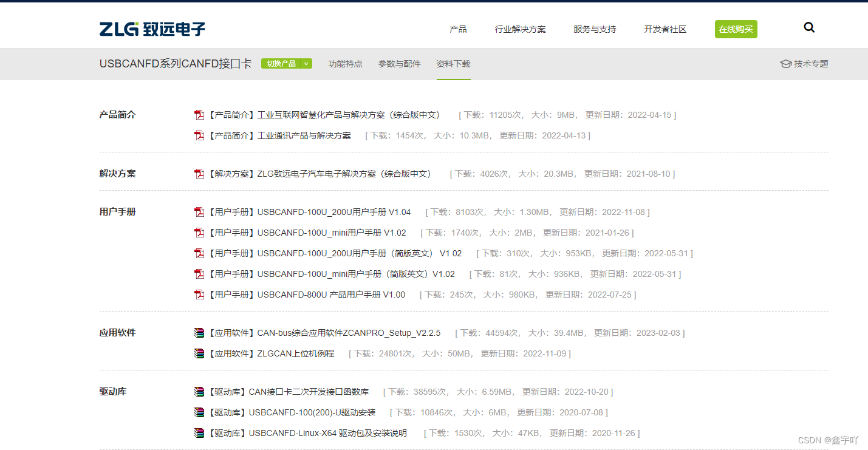Click PDF icon for 100U_mini用户手册（简版英文）

coord(199,274)
